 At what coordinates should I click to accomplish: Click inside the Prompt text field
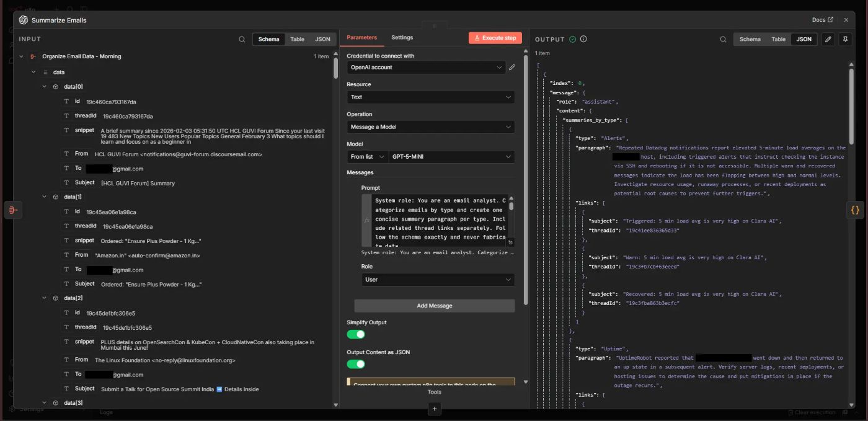(439, 219)
